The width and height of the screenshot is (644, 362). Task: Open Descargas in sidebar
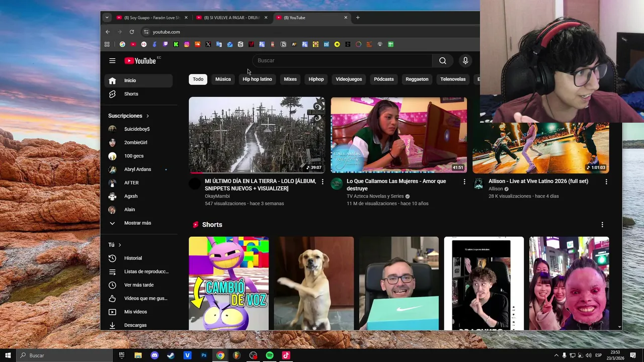[138, 325]
